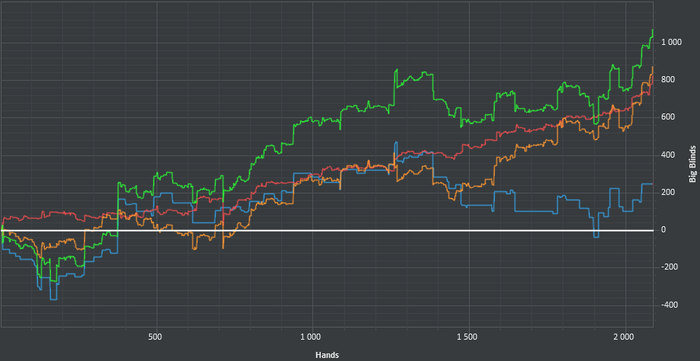700x361 pixels.
Task: Click the 400 y-axis label
Action: 668,155
